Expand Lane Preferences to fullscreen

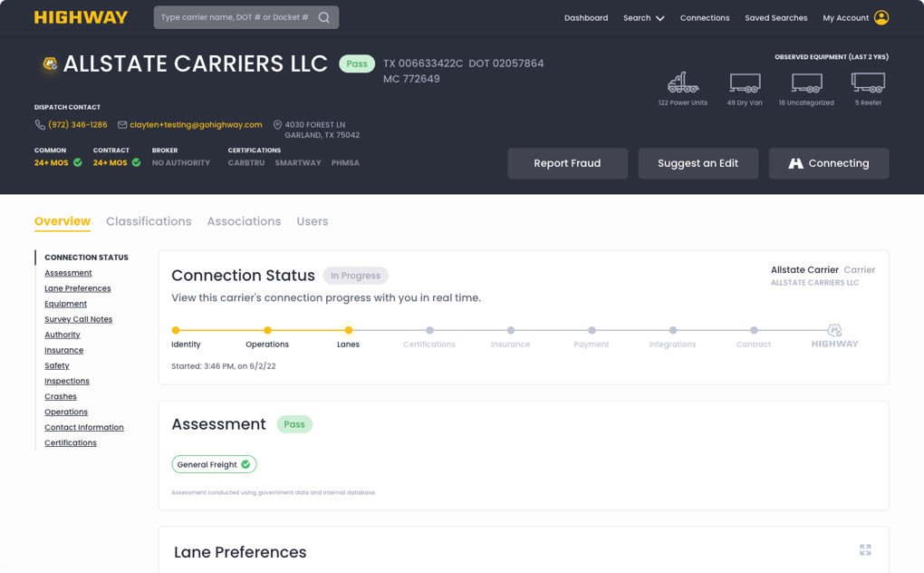point(865,549)
